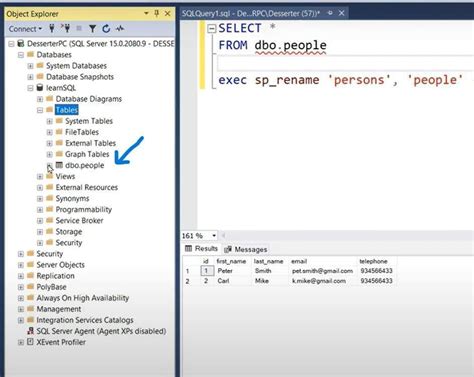Screen dimensions: 474x377
Task: Expand the Synonyms folder
Action: [x=40, y=199]
